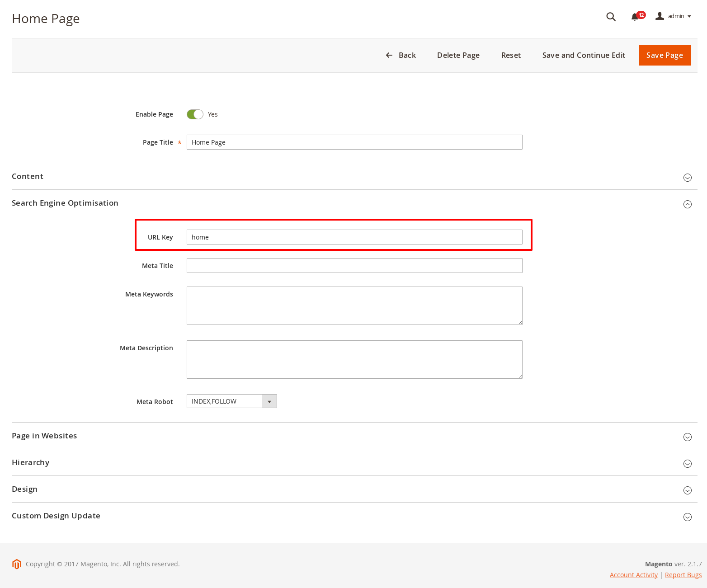Click the Design section heading
The image size is (707, 588).
click(24, 489)
